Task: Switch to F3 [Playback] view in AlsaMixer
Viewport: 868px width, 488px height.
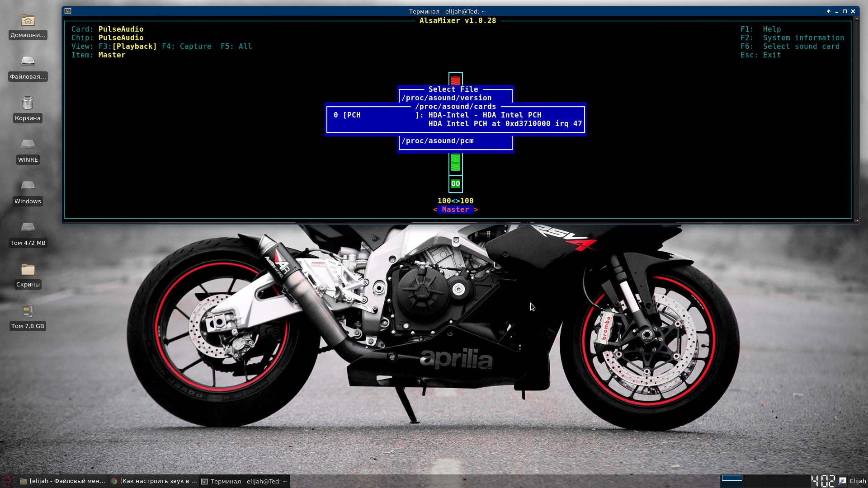Action: click(x=127, y=47)
